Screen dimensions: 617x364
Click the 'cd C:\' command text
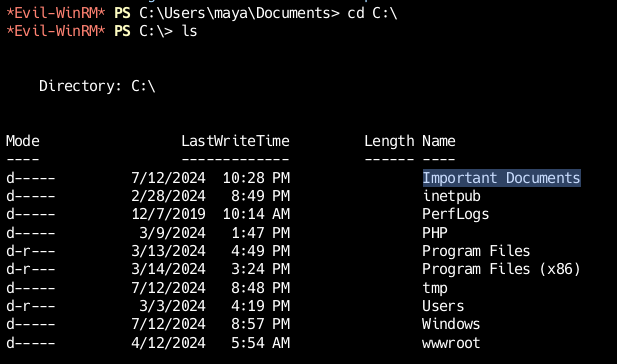pos(372,13)
